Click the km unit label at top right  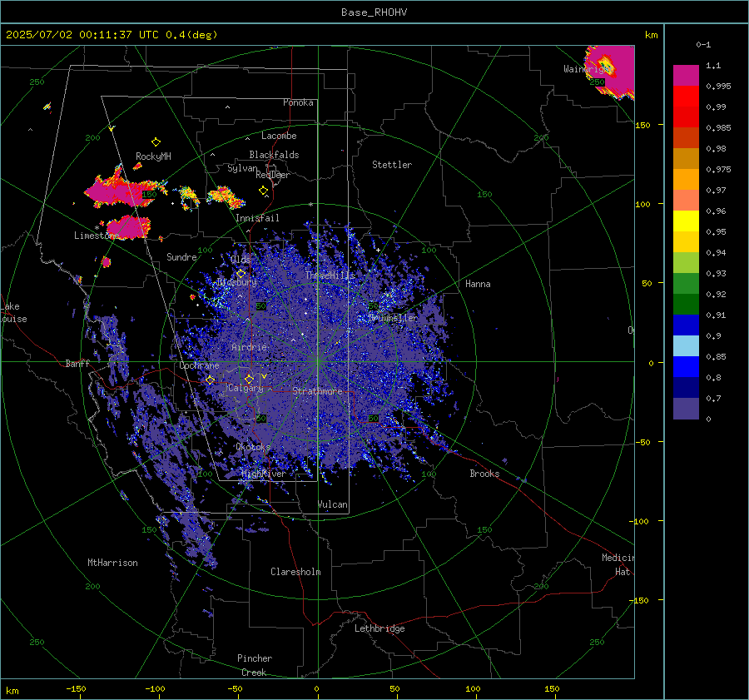[x=651, y=35]
